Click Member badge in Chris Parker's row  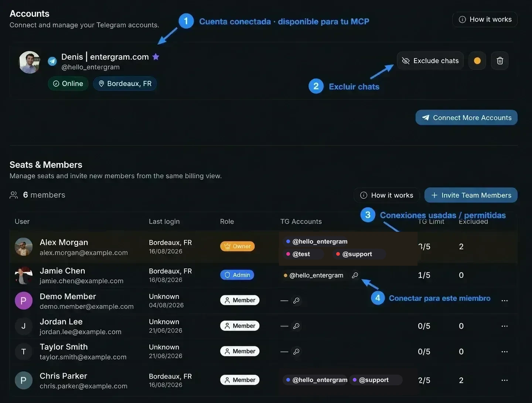240,380
